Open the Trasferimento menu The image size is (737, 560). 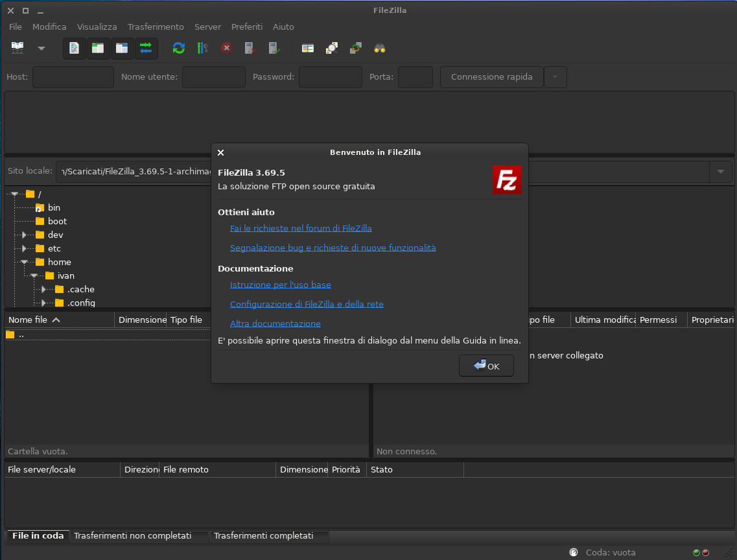click(156, 27)
